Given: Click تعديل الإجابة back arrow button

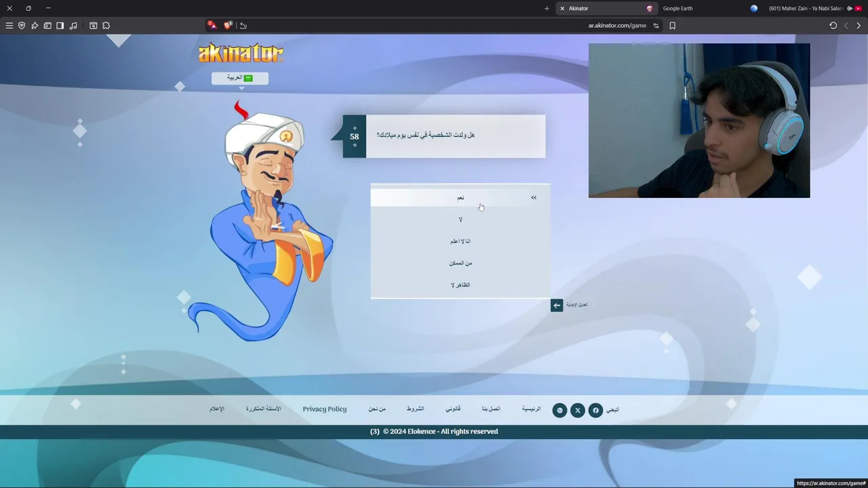Looking at the screenshot, I should 557,305.
